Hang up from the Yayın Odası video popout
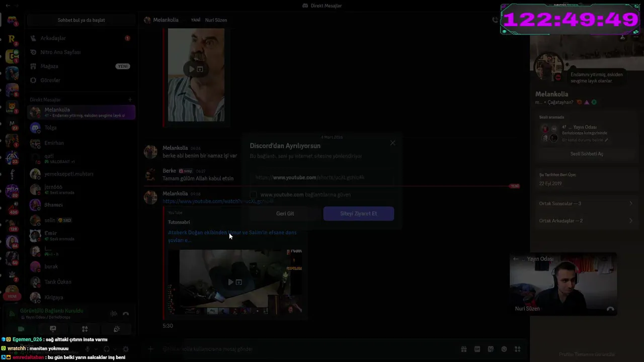Image resolution: width=644 pixels, height=362 pixels. (610, 309)
